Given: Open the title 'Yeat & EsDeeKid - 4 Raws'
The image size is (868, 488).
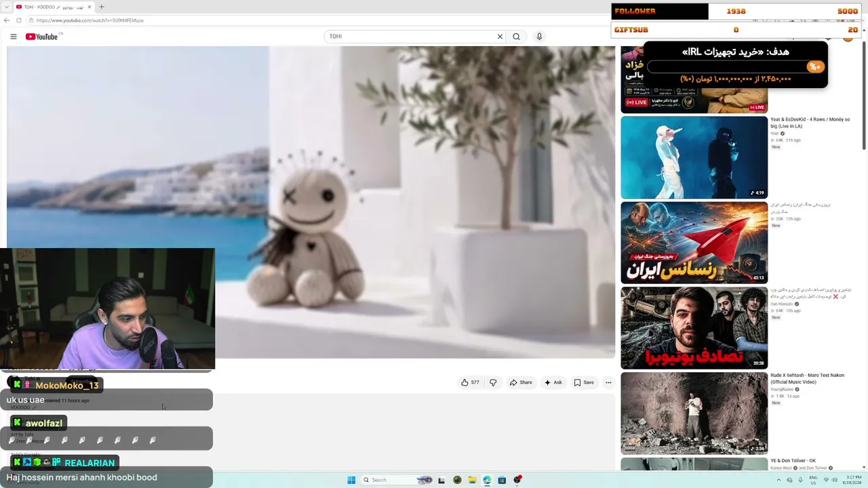Looking at the screenshot, I should tap(810, 123).
